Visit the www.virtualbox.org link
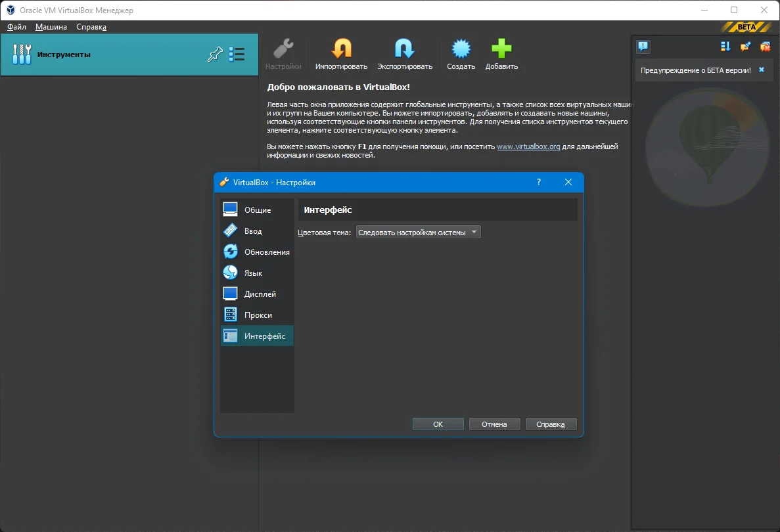780x532 pixels. point(528,146)
